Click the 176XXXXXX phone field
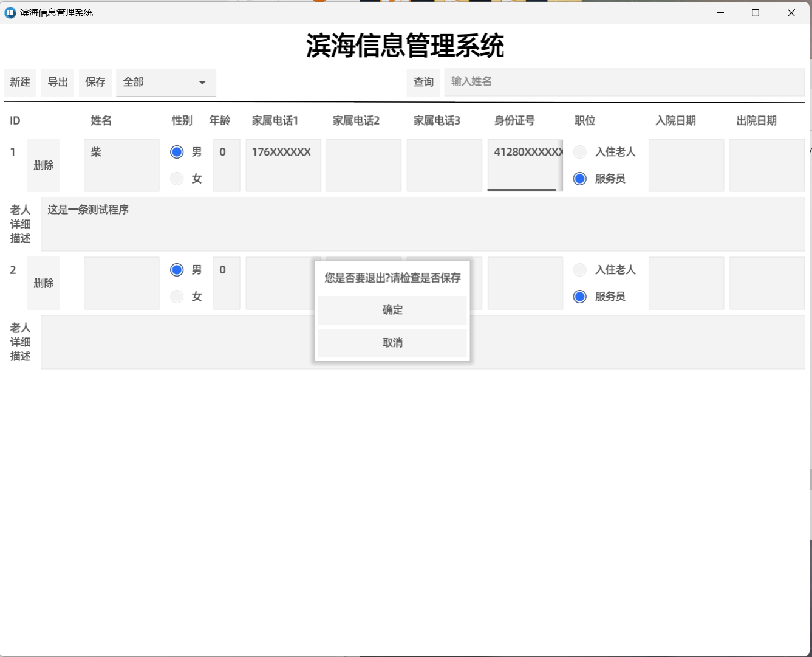 (283, 165)
